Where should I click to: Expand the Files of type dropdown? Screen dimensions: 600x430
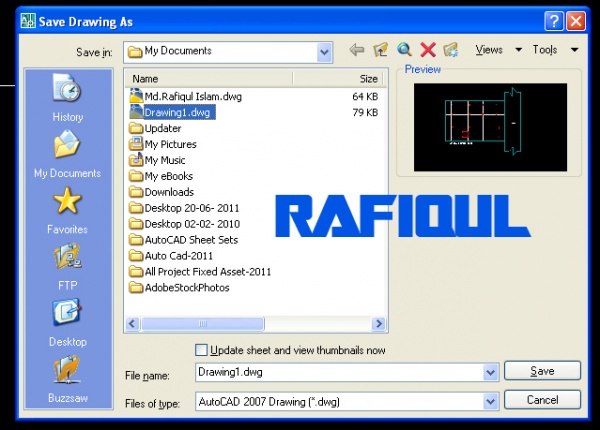(491, 402)
